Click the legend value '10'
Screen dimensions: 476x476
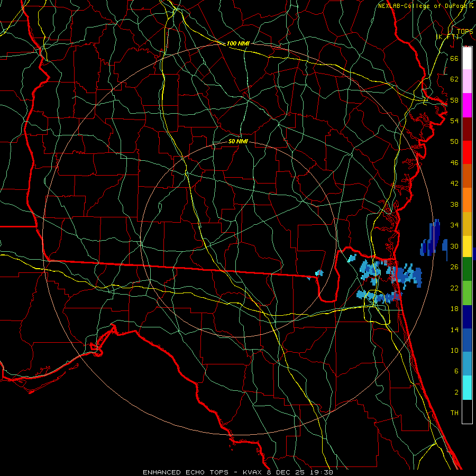click(454, 350)
